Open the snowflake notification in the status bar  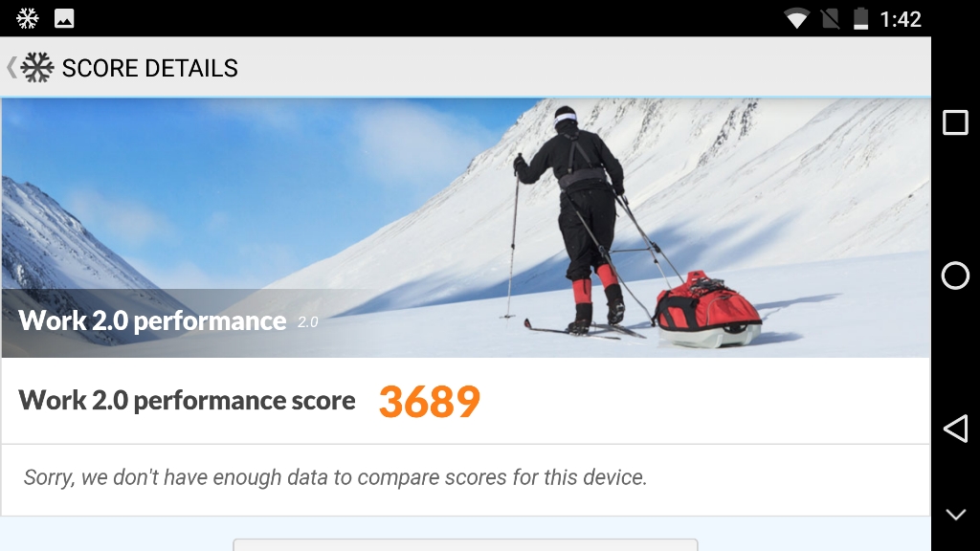click(x=28, y=18)
